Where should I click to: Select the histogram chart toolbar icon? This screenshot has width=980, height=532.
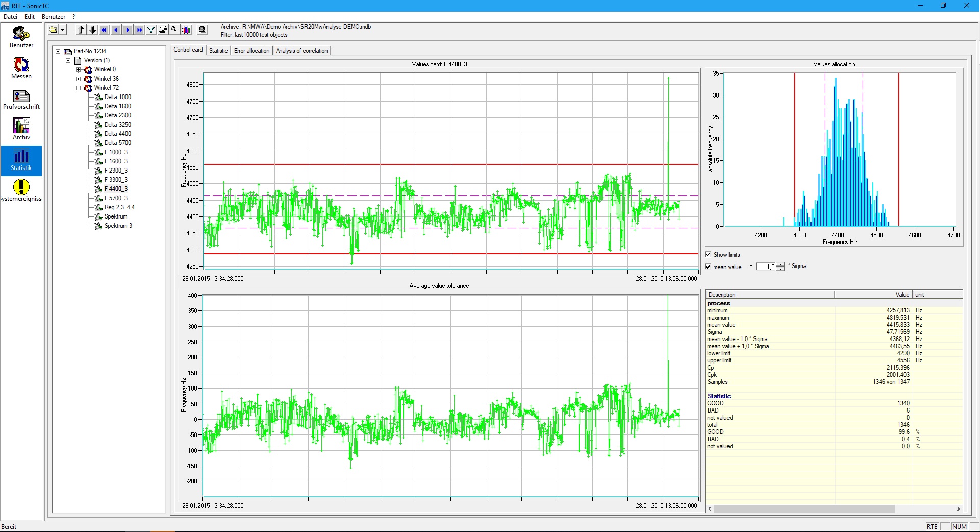[186, 29]
